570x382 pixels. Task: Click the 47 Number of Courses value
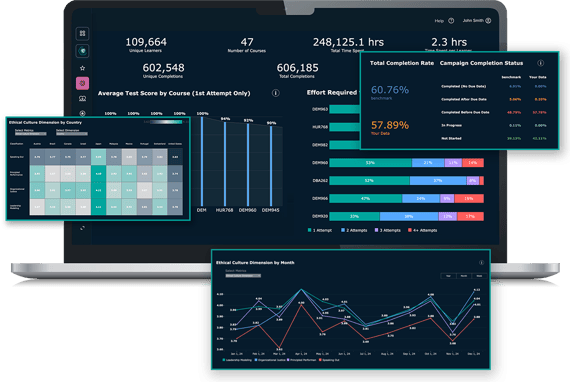pyautogui.click(x=247, y=42)
